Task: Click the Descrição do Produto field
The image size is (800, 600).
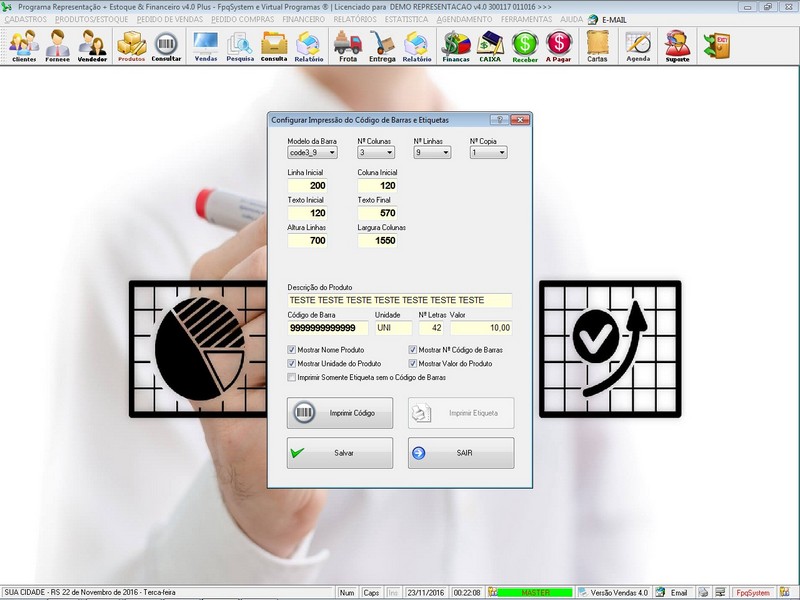Action: coord(399,300)
